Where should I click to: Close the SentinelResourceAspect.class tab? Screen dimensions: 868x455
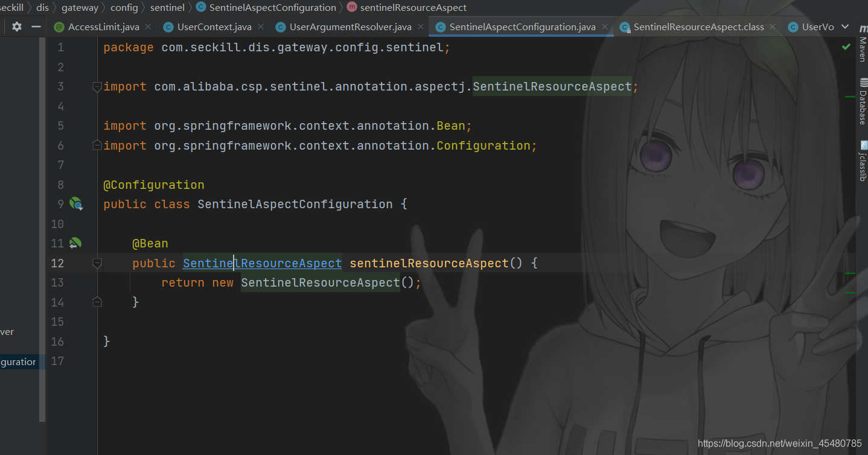(773, 27)
